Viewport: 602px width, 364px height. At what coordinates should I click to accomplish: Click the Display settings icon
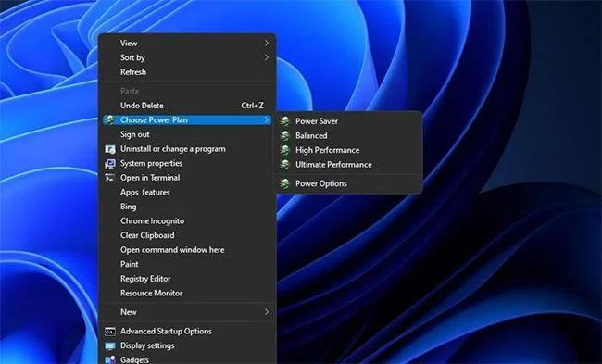click(x=110, y=346)
